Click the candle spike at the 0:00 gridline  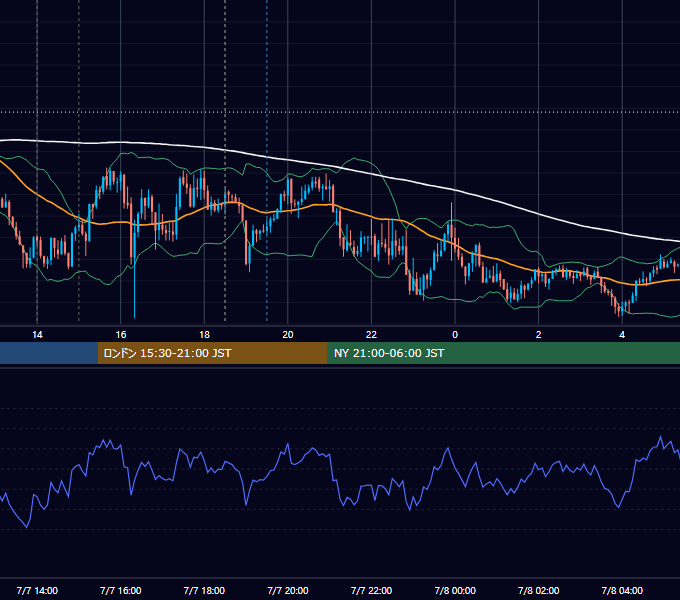tap(452, 230)
